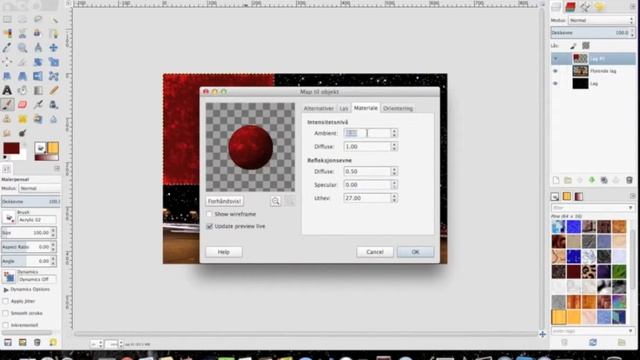Click Cancel in Map til objekt dialog
The height and width of the screenshot is (360, 640).
tap(375, 252)
